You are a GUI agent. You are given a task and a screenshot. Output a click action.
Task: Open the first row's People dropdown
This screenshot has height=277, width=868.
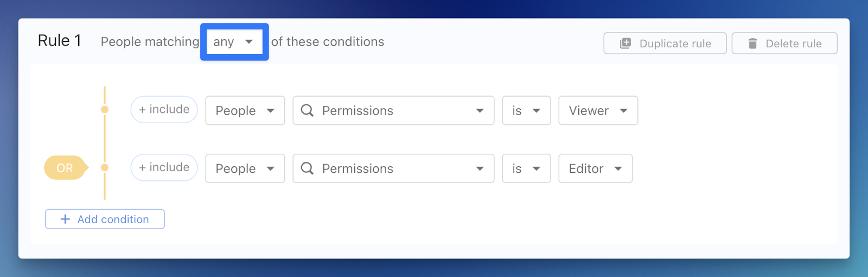click(245, 111)
